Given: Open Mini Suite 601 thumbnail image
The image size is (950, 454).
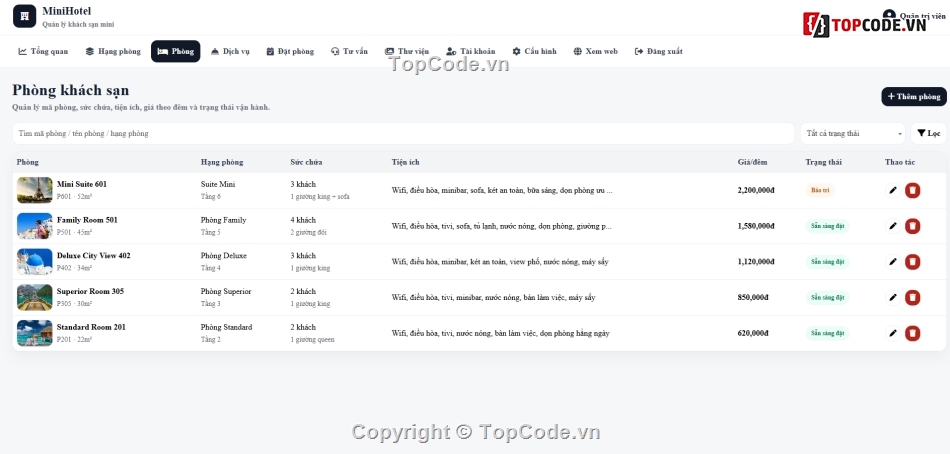Looking at the screenshot, I should click(x=35, y=190).
